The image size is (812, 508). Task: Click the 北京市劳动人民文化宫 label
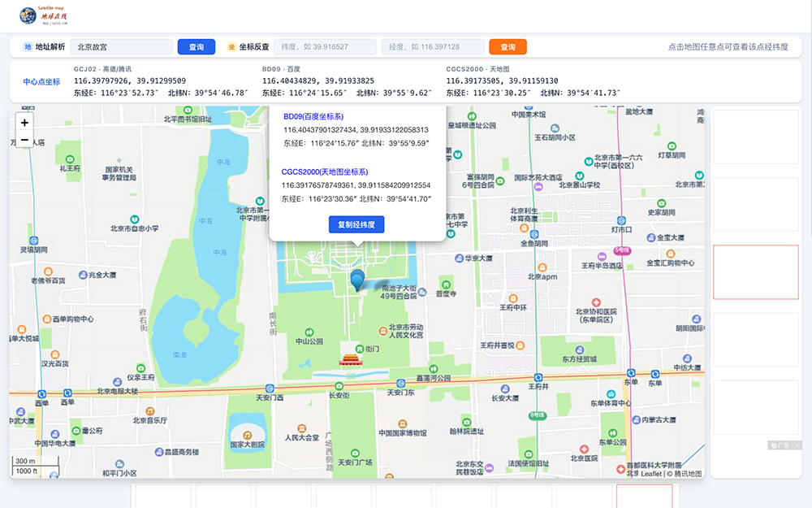(406, 331)
